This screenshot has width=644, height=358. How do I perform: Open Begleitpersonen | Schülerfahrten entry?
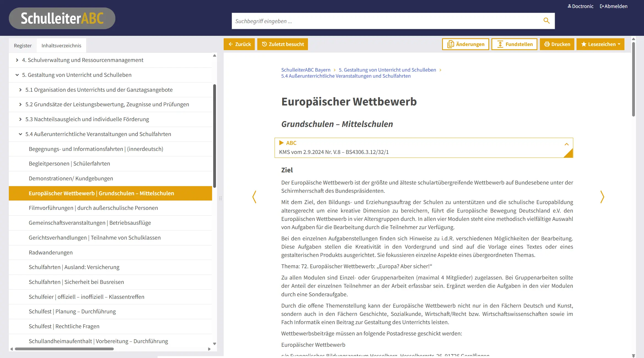(110, 164)
